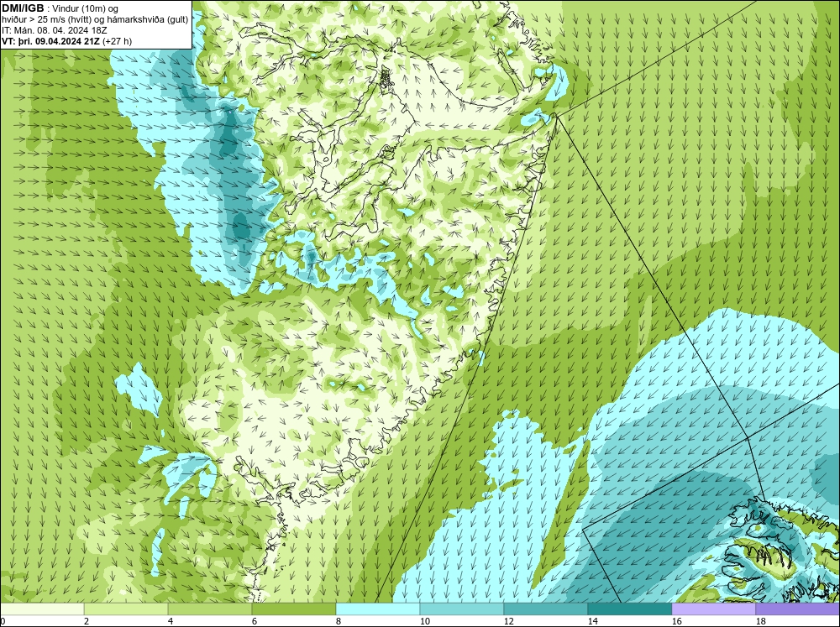Click the 8–10 m/s light cyan swatch
The width and height of the screenshot is (840, 627).
[378, 609]
